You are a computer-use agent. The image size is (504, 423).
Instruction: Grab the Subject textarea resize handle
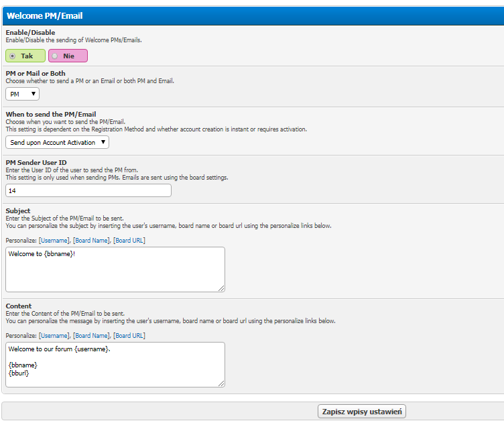click(221, 289)
